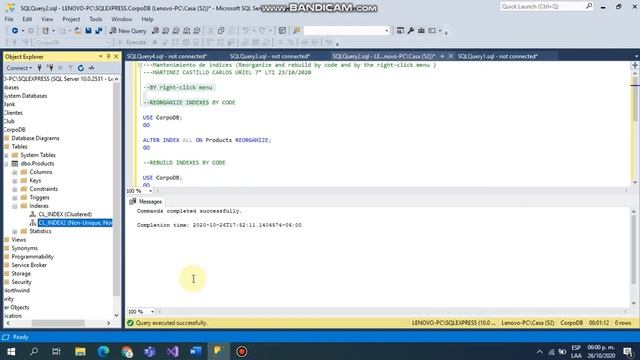This screenshot has width=640, height=360.
Task: Click the Filter funnel icon in Object Explorer
Action: point(71,68)
